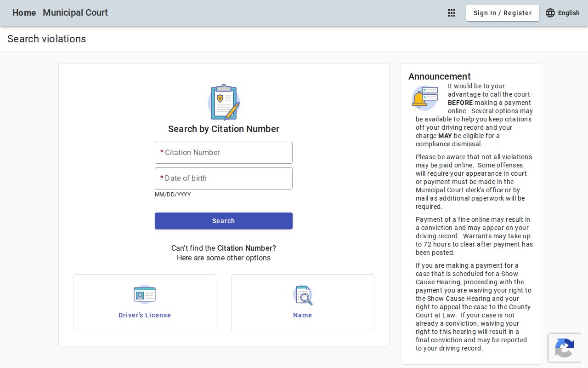
Task: Submit the citation Search button
Action: click(224, 221)
